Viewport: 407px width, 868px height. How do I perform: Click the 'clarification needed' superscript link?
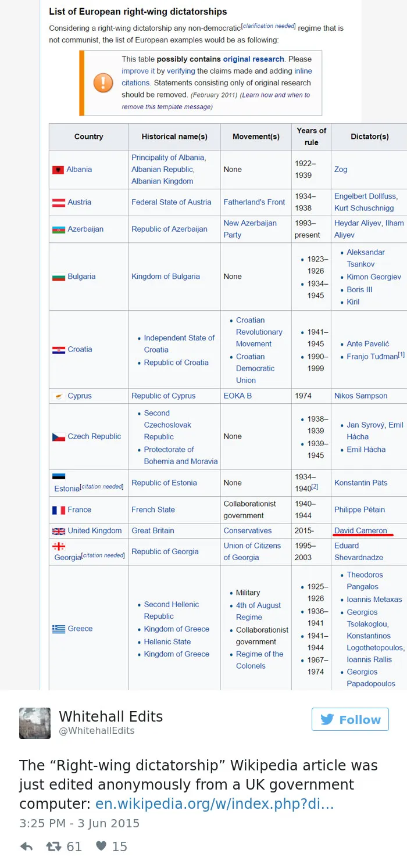pos(269,26)
